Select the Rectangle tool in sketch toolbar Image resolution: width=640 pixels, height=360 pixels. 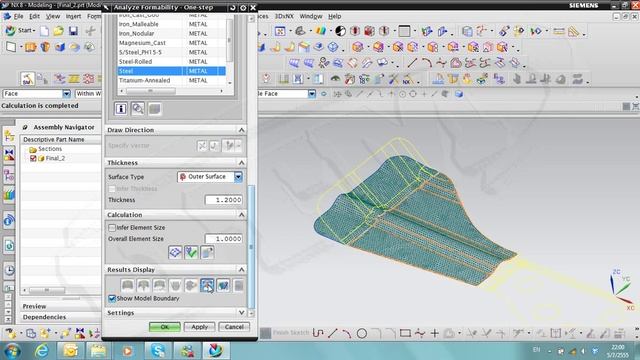coord(405,333)
